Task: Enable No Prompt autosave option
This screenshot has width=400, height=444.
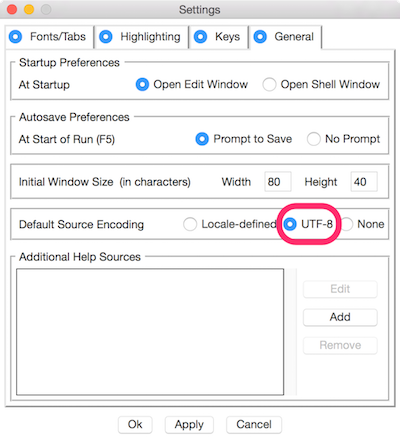Action: click(343, 139)
